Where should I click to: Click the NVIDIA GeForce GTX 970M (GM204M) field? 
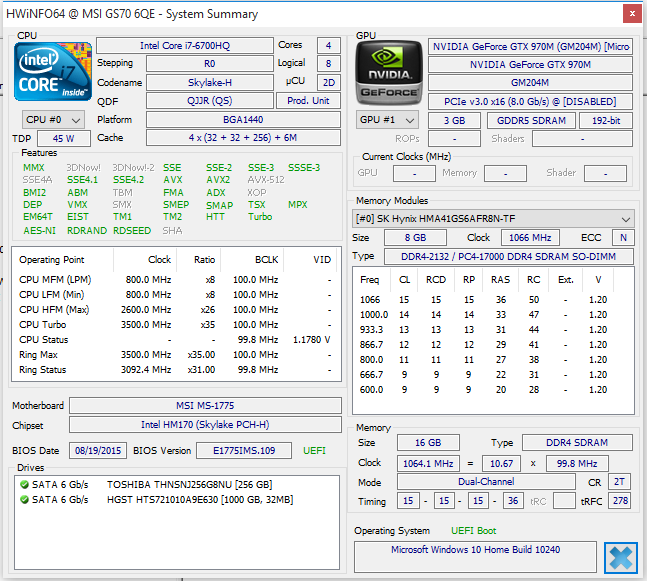coord(530,47)
